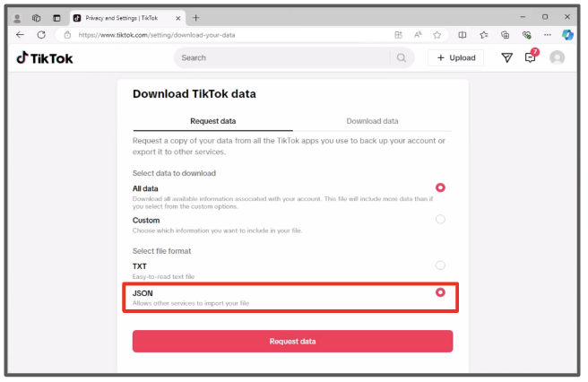Click the profile avatar icon
Image resolution: width=588 pixels, height=382 pixels.
point(557,57)
